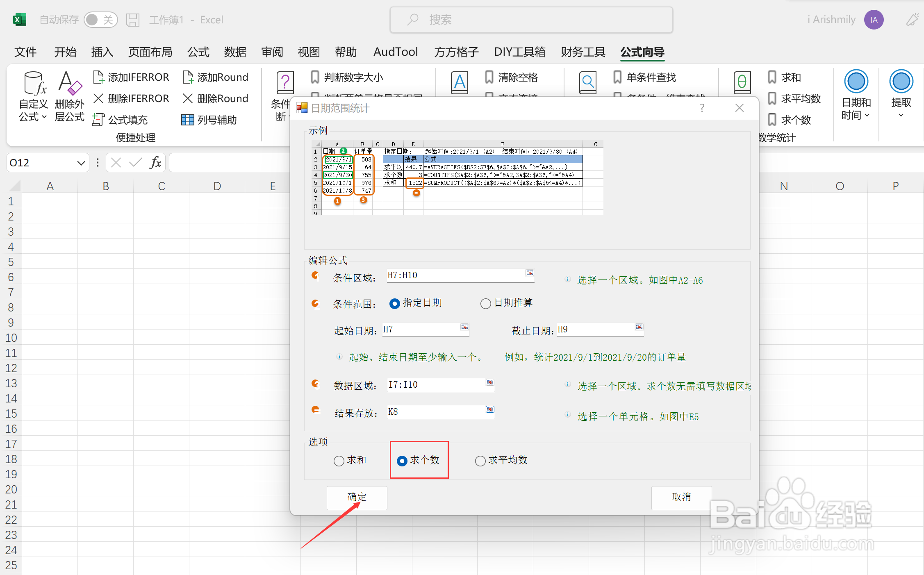
Task: Click the dialog help question mark
Action: (x=702, y=108)
